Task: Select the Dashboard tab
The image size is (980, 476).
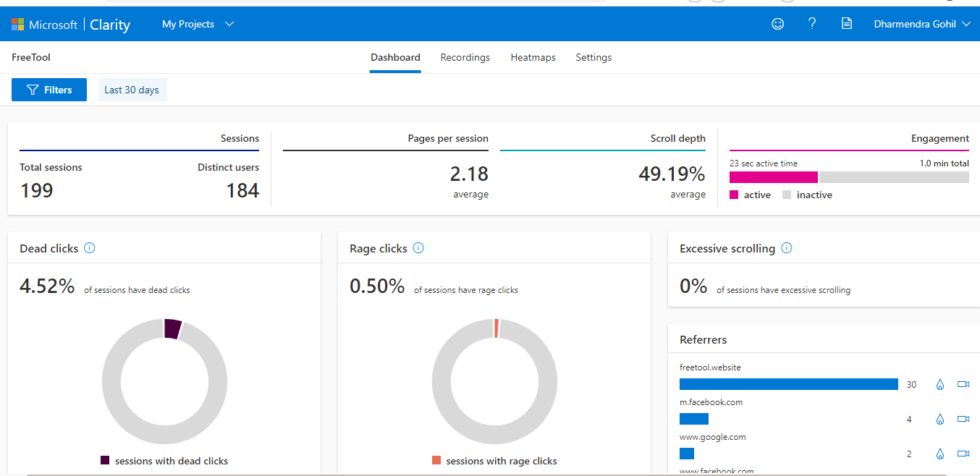Action: (395, 57)
